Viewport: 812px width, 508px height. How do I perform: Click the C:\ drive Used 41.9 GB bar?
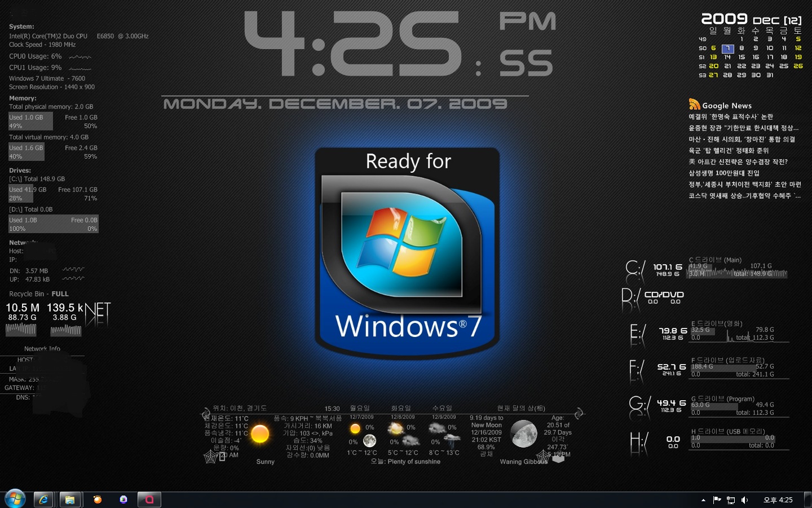[x=21, y=194]
